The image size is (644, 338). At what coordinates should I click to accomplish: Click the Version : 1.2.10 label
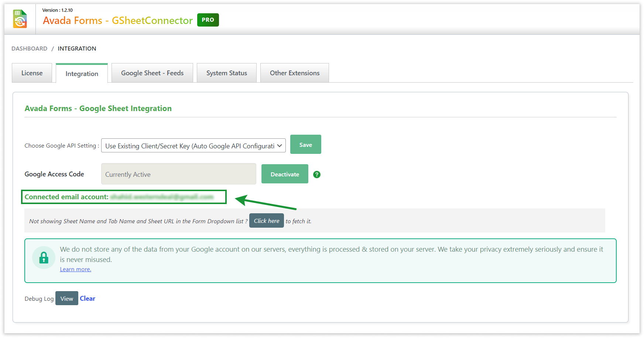point(58,10)
